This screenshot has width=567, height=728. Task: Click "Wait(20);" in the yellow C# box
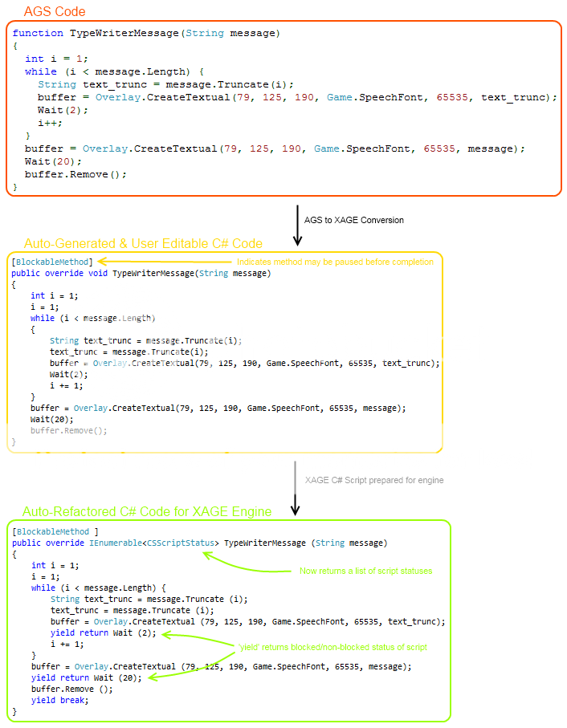coord(52,419)
